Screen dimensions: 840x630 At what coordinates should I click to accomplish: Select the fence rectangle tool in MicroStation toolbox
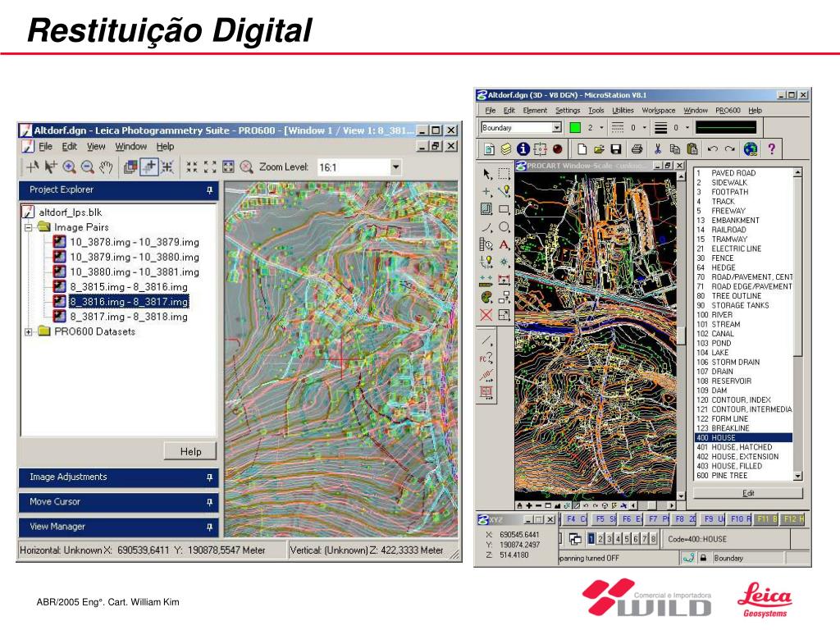coord(504,174)
